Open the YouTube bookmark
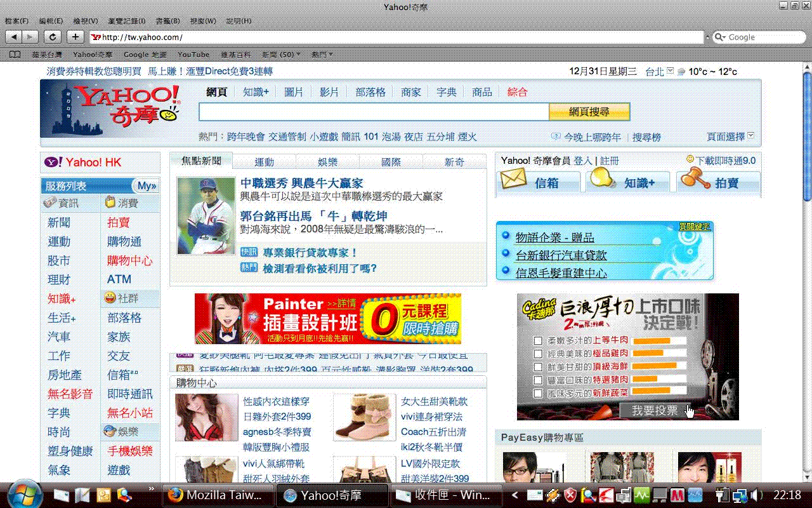Viewport: 812px width, 508px height. [x=193, y=55]
